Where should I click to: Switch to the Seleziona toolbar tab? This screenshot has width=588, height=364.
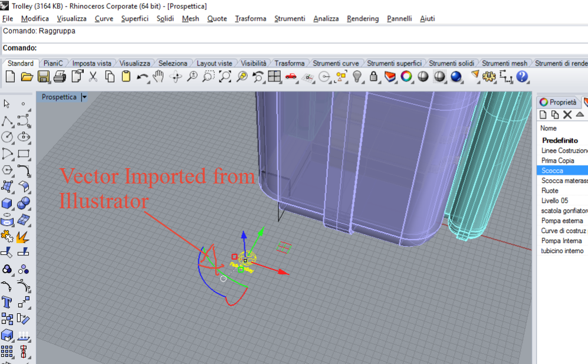pos(172,63)
